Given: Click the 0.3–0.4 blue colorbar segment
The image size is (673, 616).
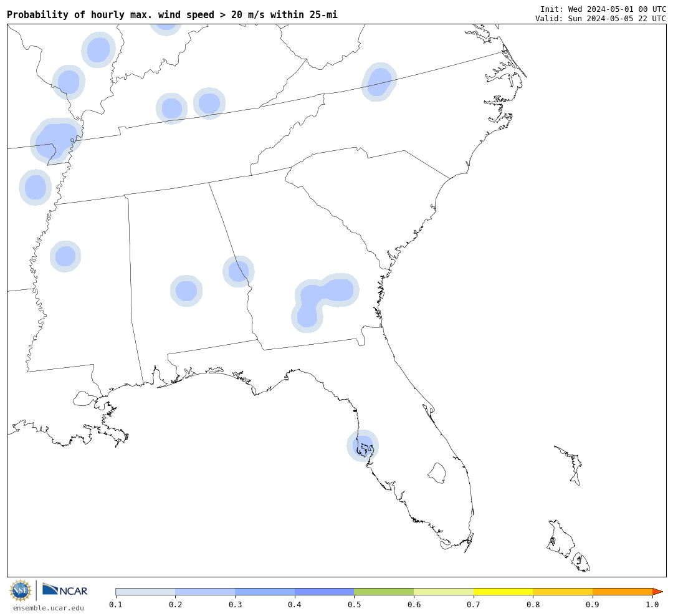Looking at the screenshot, I should 265,592.
